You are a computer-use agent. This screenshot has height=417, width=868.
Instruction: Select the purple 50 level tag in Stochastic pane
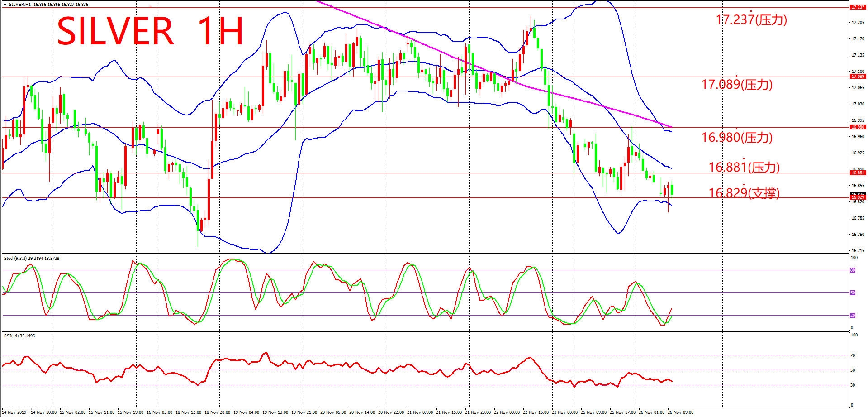coord(853,293)
